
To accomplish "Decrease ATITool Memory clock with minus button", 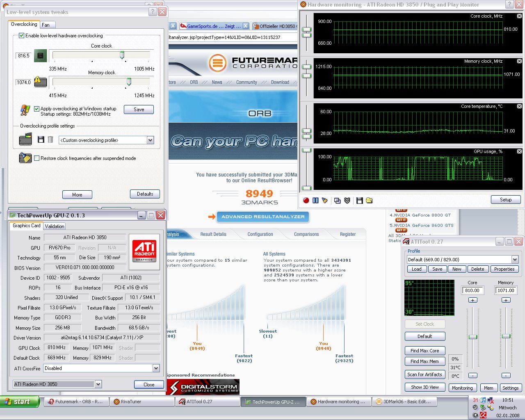I will [x=506, y=375].
